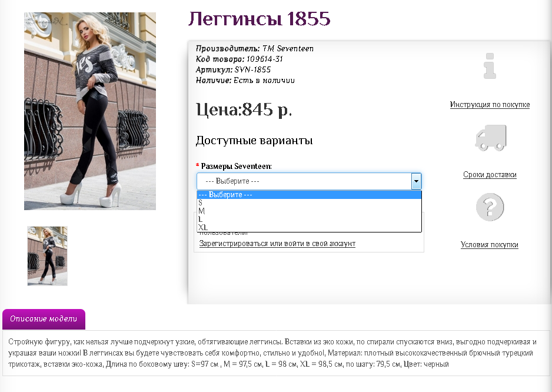Open the Условия покупки link
The height and width of the screenshot is (392, 552).
490,245
